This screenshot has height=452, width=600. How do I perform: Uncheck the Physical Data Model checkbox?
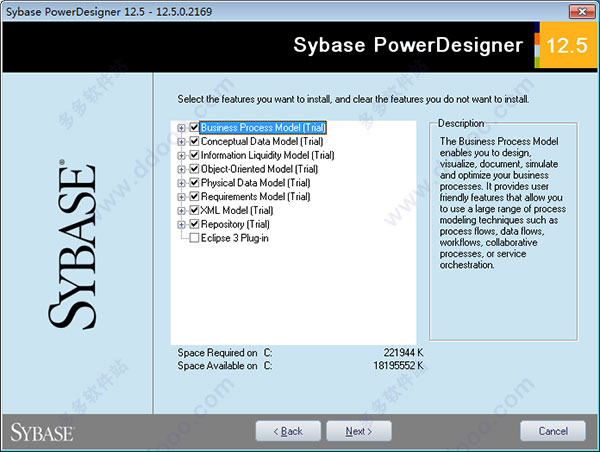tap(194, 183)
